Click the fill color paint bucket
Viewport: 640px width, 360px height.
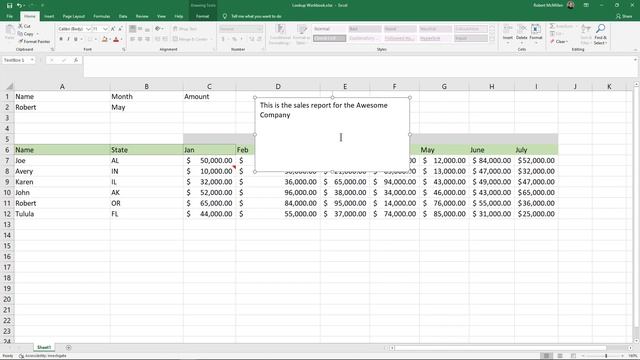[104, 39]
